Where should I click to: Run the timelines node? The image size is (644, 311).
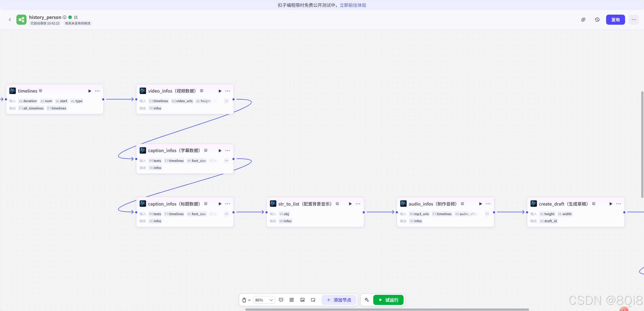tap(90, 91)
